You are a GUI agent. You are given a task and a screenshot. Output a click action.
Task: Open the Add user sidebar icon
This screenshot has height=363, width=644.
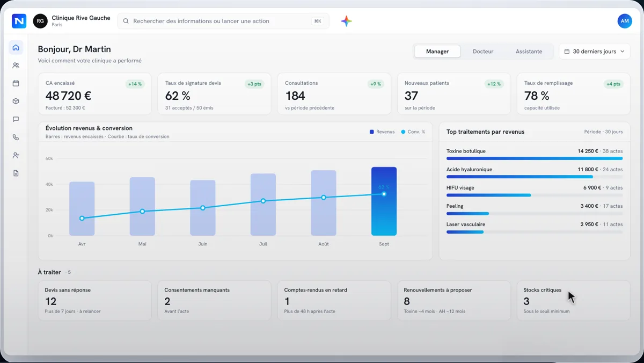click(x=16, y=155)
